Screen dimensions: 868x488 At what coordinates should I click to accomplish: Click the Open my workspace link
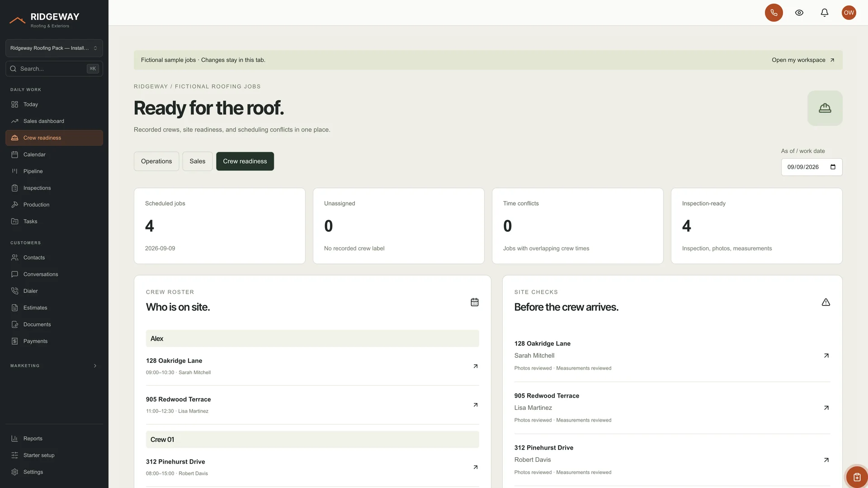pos(803,60)
